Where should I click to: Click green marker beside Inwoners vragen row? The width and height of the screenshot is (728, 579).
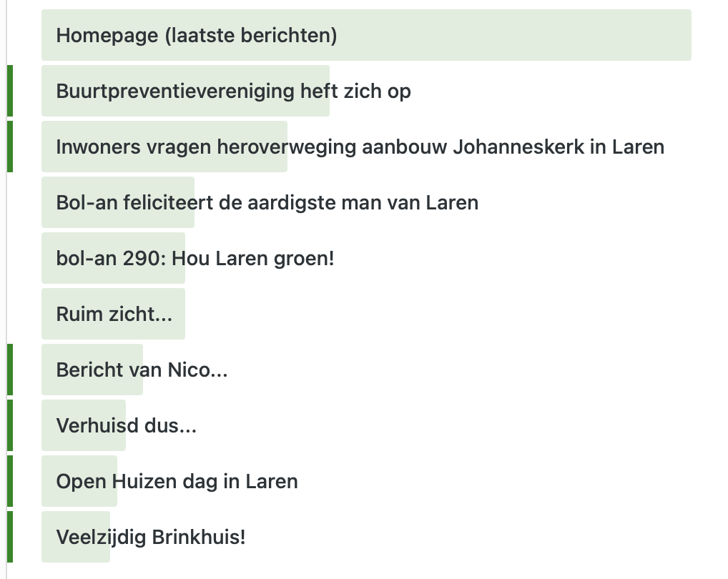point(10,147)
